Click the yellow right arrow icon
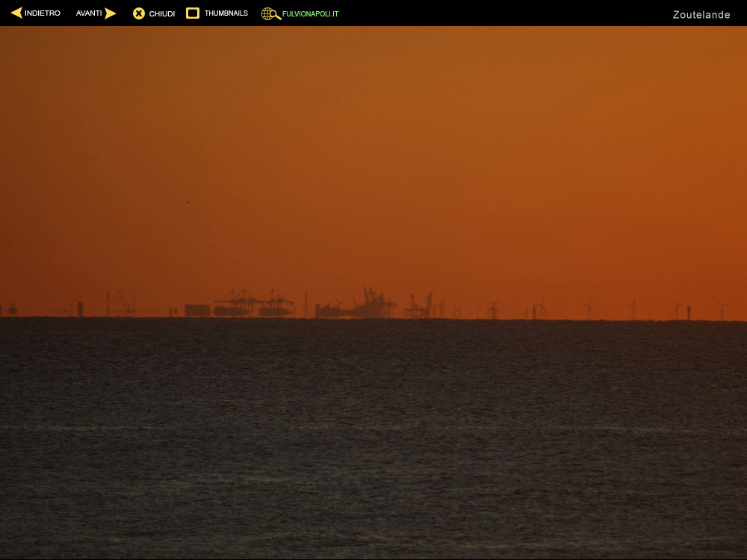Image resolution: width=747 pixels, height=560 pixels. 111,13
